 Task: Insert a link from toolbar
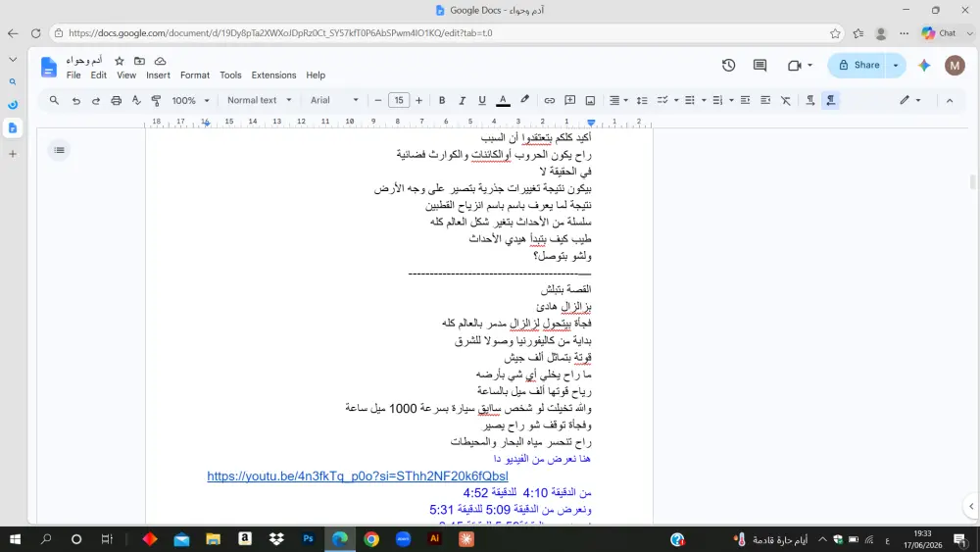pos(550,100)
